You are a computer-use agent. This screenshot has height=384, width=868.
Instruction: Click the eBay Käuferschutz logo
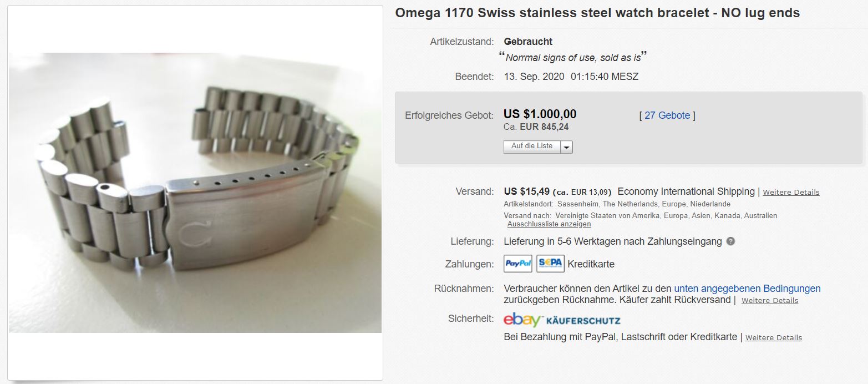pos(562,320)
